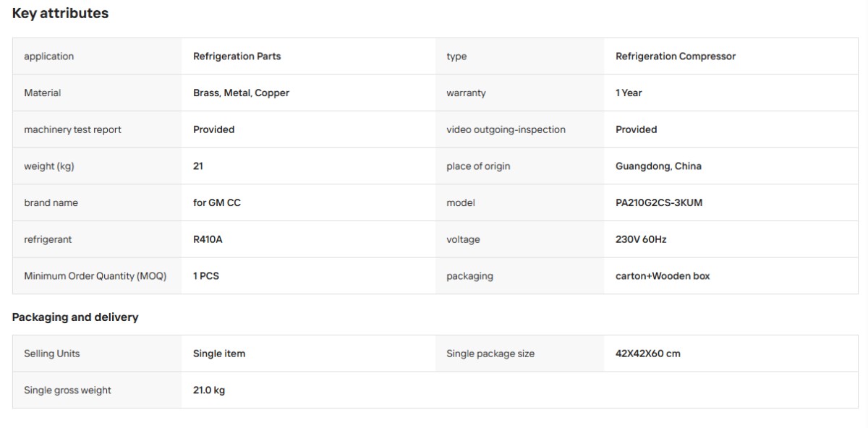Click the 'packaging' attribute label
Image resolution: width=868 pixels, height=428 pixels.
pyautogui.click(x=469, y=276)
